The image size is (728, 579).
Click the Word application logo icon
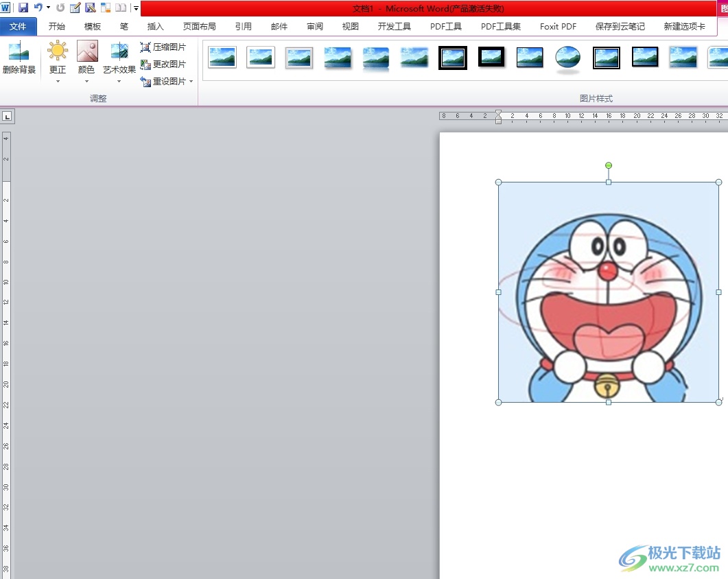point(5,8)
